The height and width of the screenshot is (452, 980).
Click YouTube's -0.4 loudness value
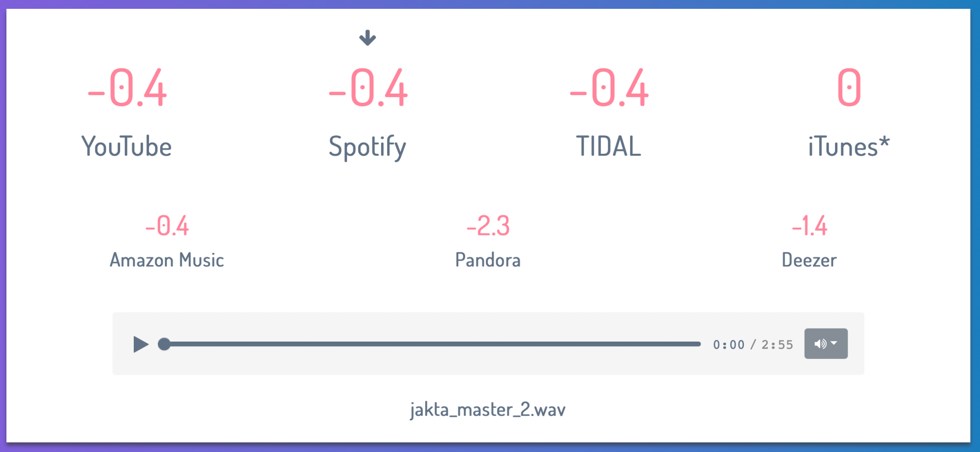127,88
